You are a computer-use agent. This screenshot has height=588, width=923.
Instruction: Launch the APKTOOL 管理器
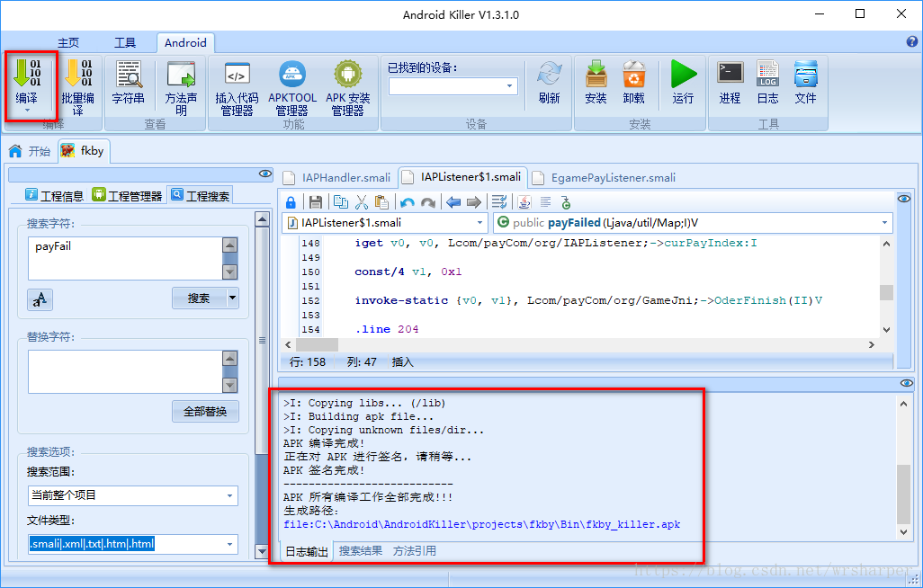coord(292,88)
